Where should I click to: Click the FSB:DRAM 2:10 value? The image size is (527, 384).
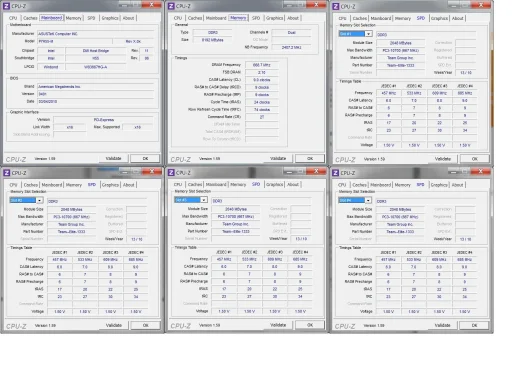coord(262,72)
